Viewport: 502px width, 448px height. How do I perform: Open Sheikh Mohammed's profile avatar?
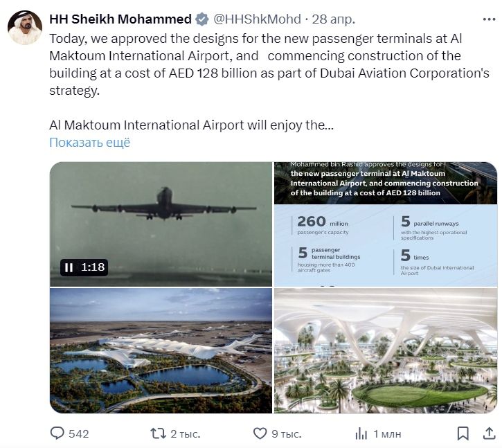tap(24, 28)
